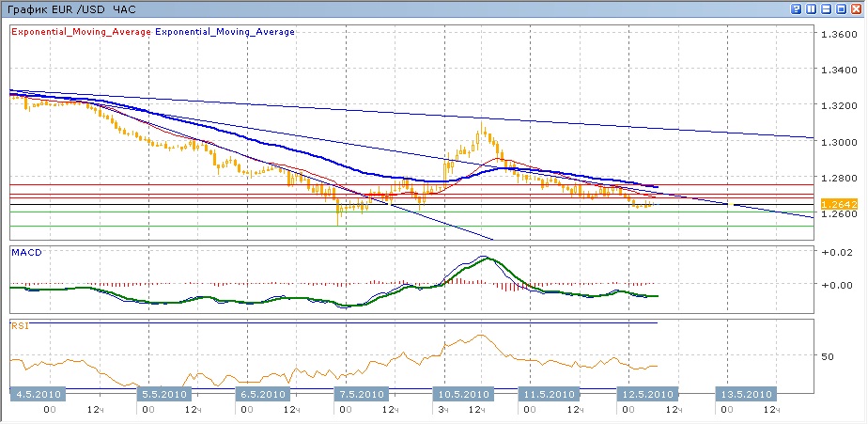Click the help question mark icon

[x=796, y=8]
